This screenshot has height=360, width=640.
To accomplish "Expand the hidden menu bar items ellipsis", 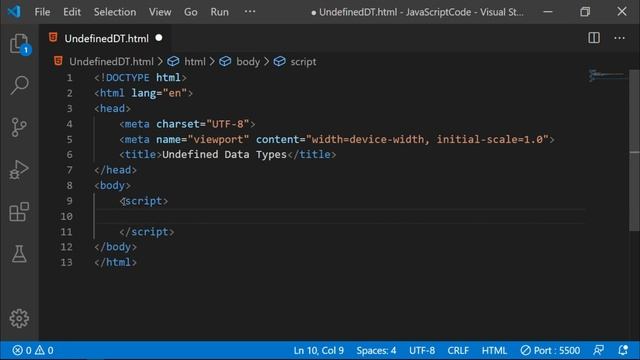I will coord(250,12).
